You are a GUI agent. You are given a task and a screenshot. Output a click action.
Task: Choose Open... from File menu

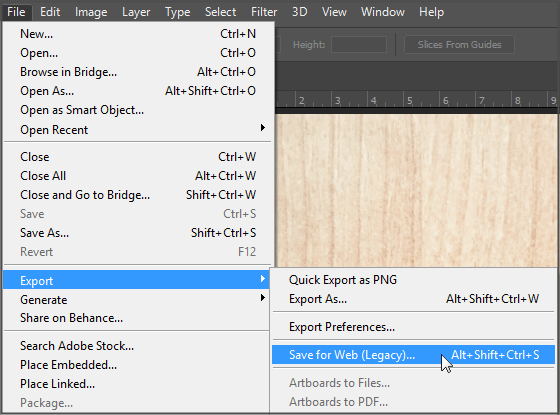138,53
